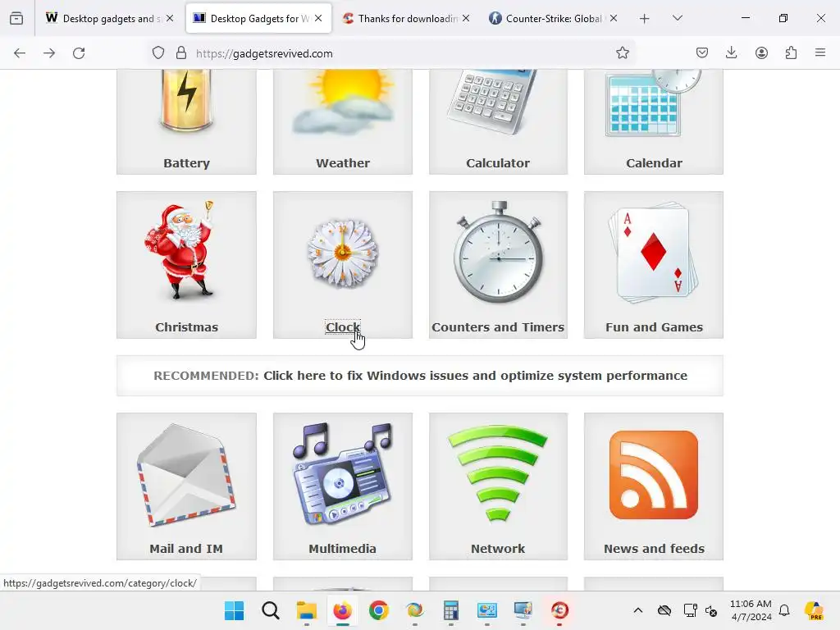Click the playing cards Fun and Games image
Viewport: 840px width, 630px height.
click(x=654, y=252)
